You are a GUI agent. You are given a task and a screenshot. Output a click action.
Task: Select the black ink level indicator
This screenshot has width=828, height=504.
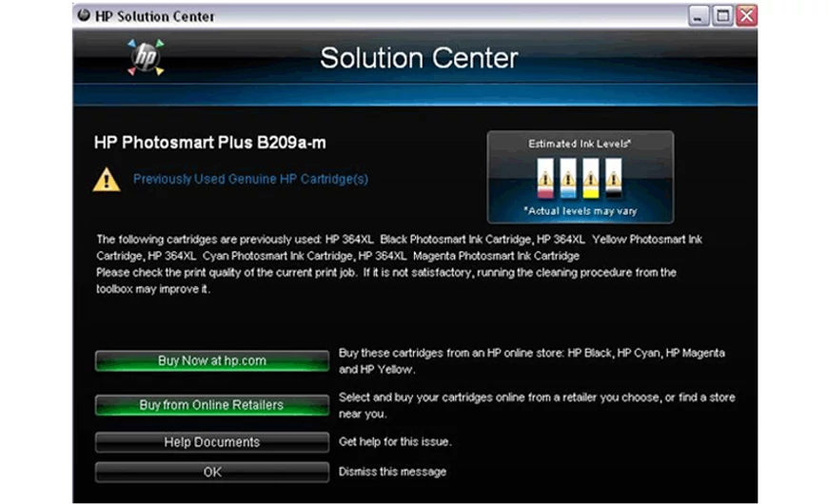[x=614, y=179]
